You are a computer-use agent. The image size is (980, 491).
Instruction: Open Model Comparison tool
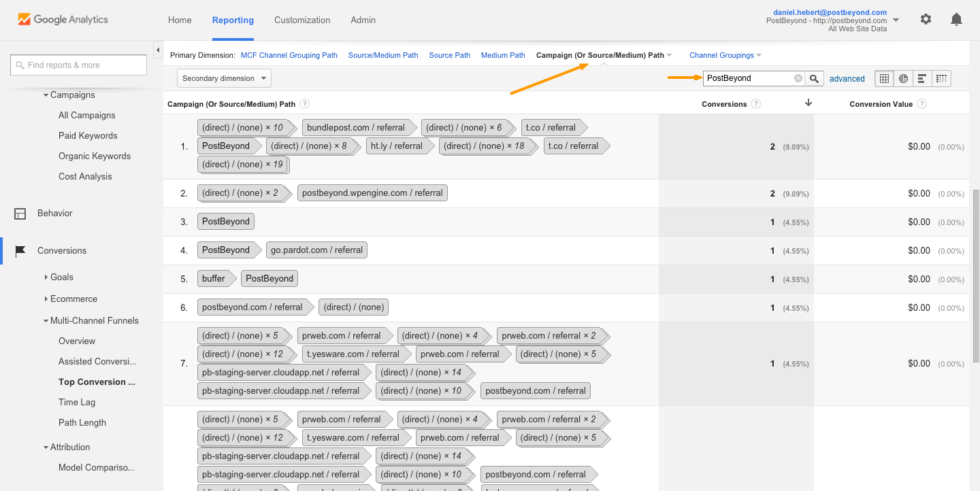point(96,468)
